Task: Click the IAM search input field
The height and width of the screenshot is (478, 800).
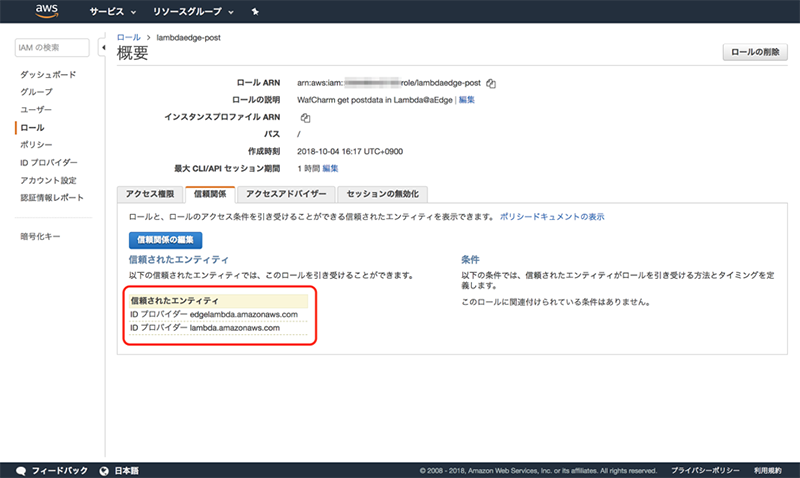Action: 55,48
